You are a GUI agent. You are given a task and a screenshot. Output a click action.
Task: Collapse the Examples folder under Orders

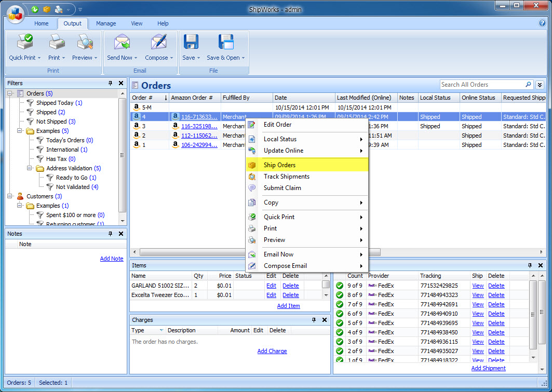(x=20, y=130)
